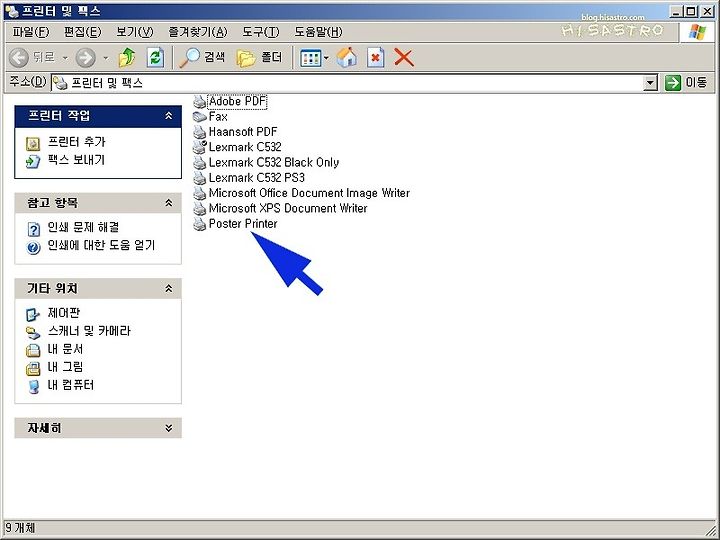Open the 편집(E) menu
Viewport: 720px width, 540px height.
tap(83, 32)
